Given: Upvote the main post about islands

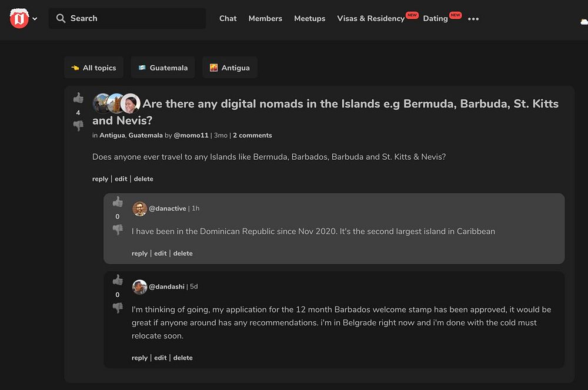Looking at the screenshot, I should 78,98.
